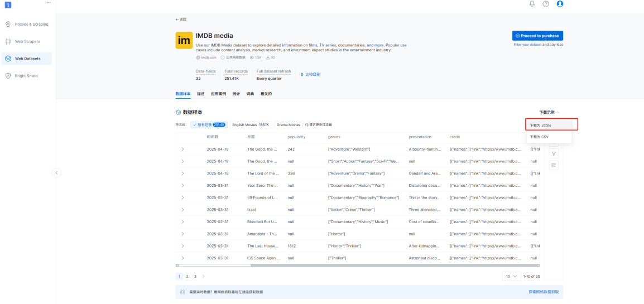Open rows-per-page dropdown showing 10
The height and width of the screenshot is (304, 644).
coord(511,277)
